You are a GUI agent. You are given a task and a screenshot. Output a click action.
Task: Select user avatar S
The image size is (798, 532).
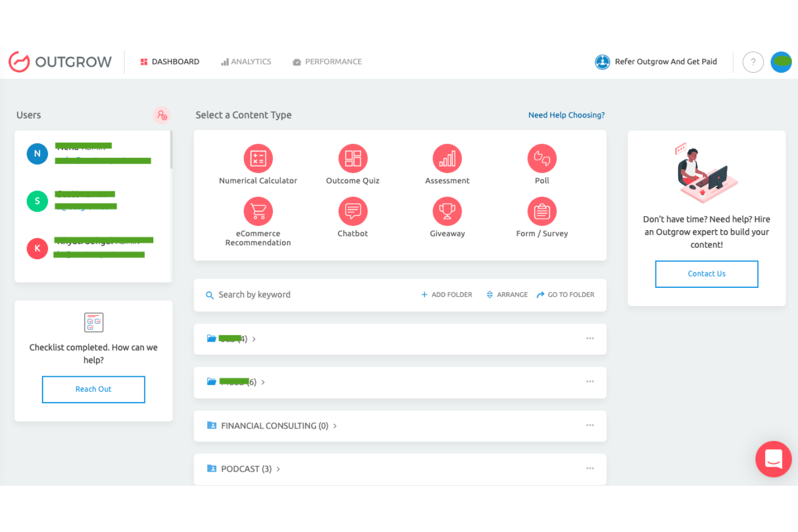37,201
